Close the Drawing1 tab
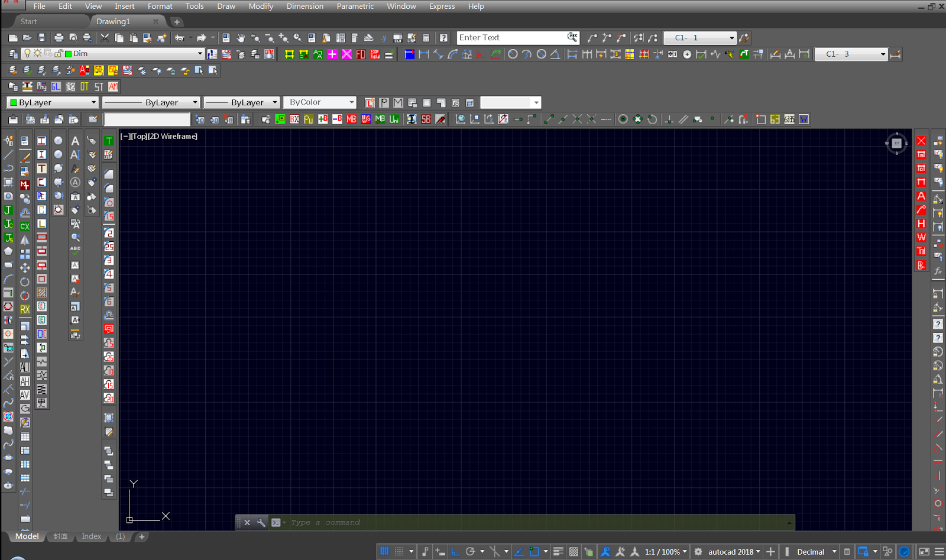Image resolution: width=946 pixels, height=560 pixels. (x=155, y=21)
